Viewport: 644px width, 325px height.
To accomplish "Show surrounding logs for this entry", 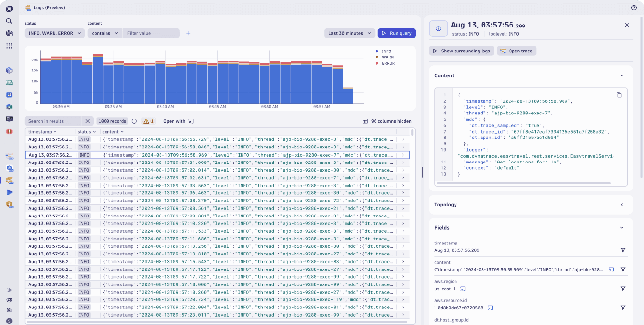I will point(461,51).
